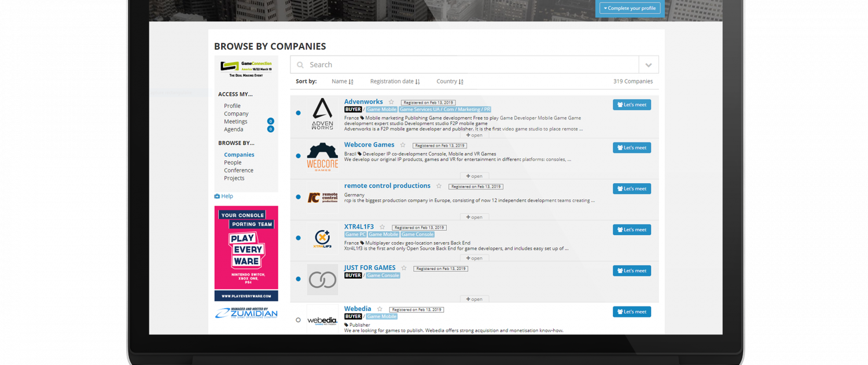Star the remote control productions company
This screenshot has height=365, width=868.
pos(439,186)
